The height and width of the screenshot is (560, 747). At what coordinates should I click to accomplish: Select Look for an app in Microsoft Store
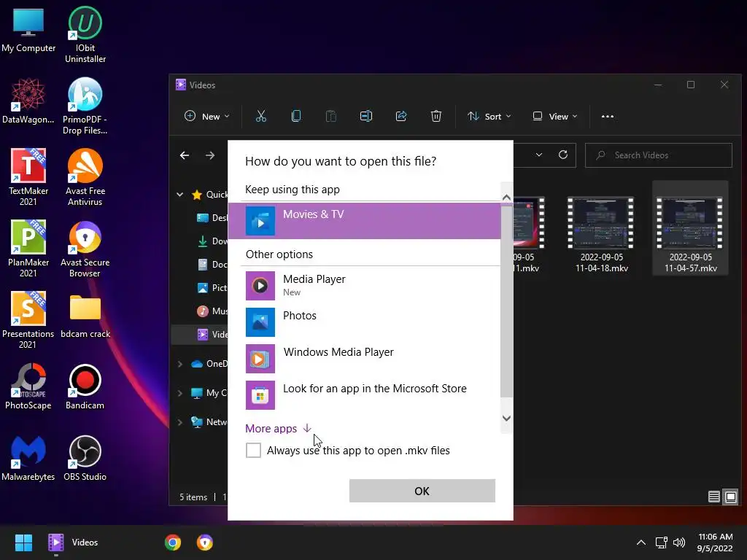point(365,394)
